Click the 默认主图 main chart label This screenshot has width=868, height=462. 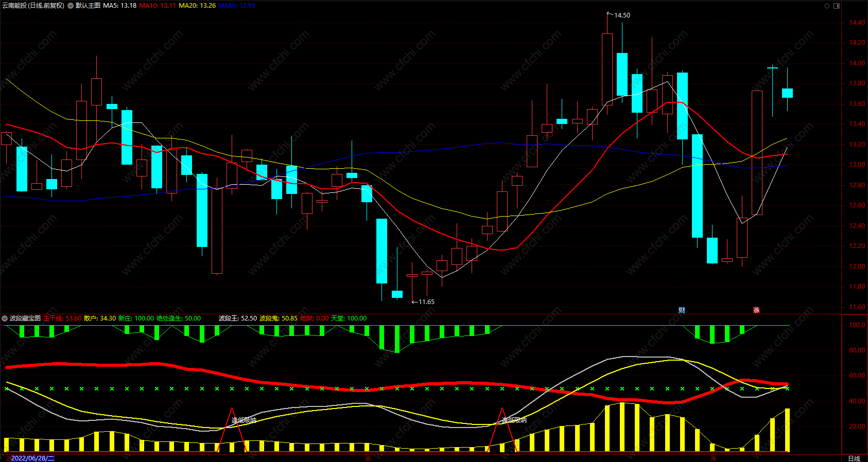point(88,6)
